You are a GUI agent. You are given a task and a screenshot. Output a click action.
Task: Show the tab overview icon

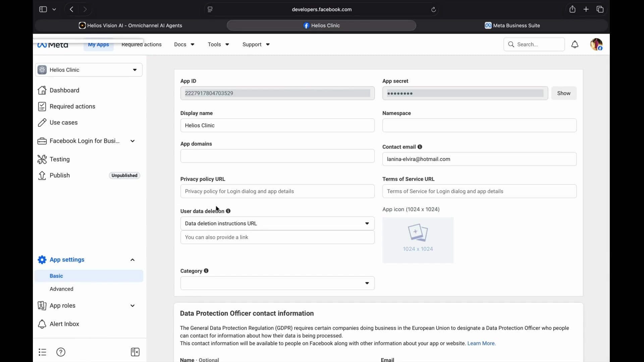[600, 9]
